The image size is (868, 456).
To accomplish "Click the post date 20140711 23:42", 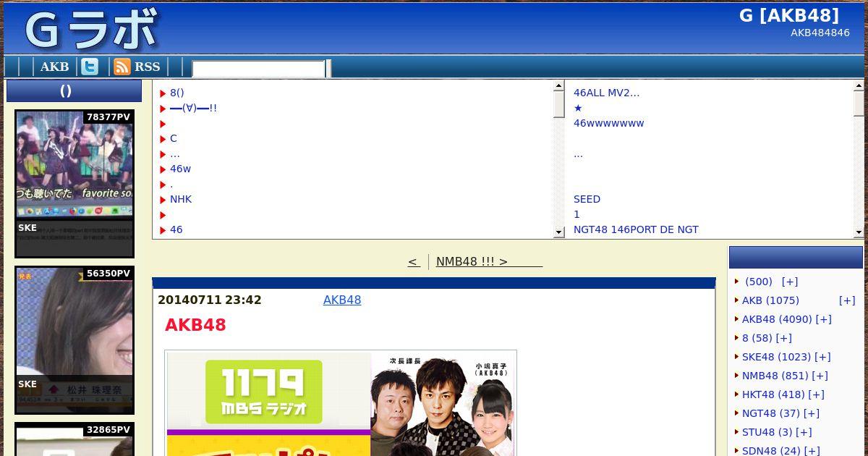I will tap(210, 300).
